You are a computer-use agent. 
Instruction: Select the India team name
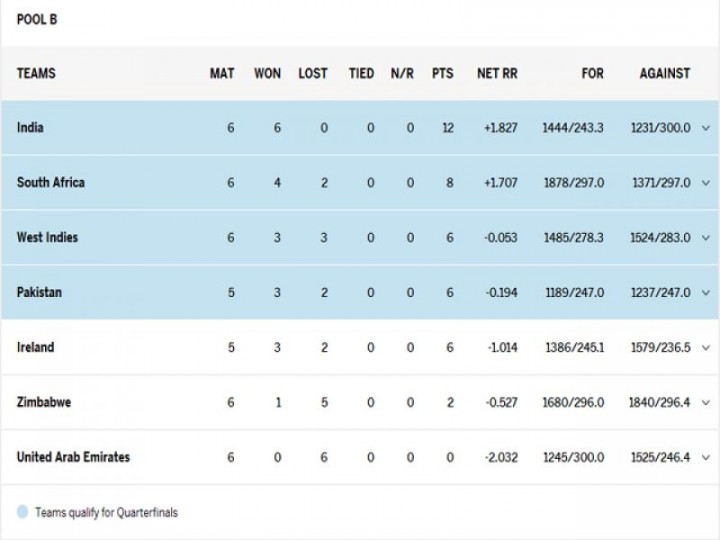tap(30, 127)
